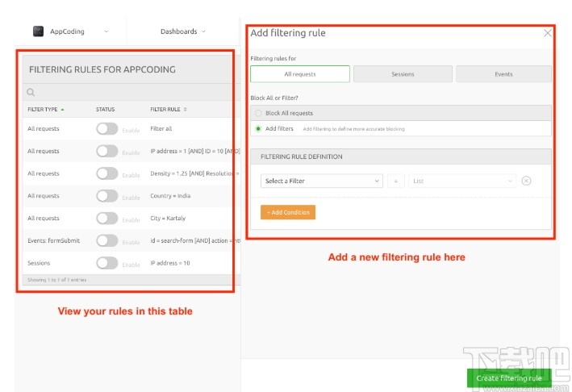Image resolution: width=572 pixels, height=392 pixels.
Task: Select the Add filters radio option
Action: [x=258, y=128]
